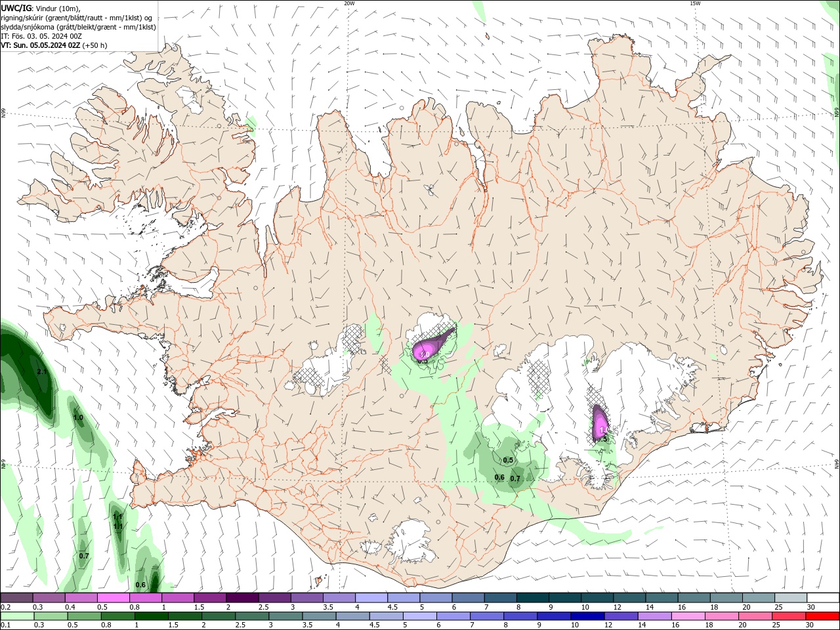This screenshot has height=630, width=840.
Task: Click the '20W' longitude label
Action: (349, 3)
